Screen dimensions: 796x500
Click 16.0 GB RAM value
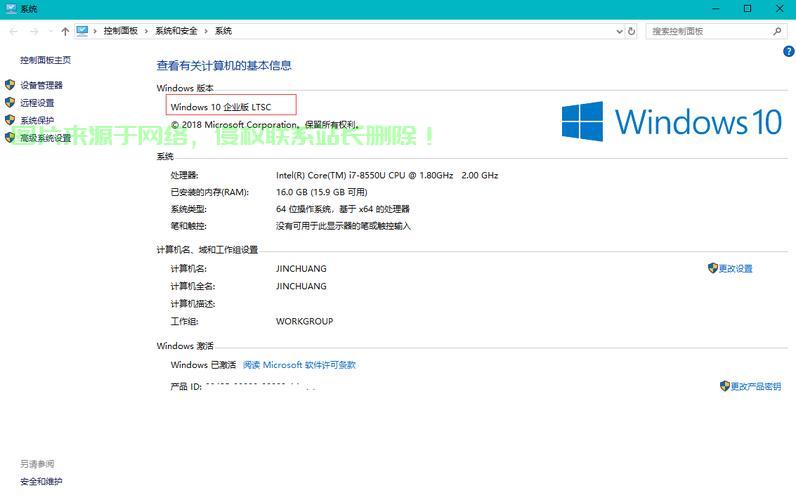tap(321, 192)
